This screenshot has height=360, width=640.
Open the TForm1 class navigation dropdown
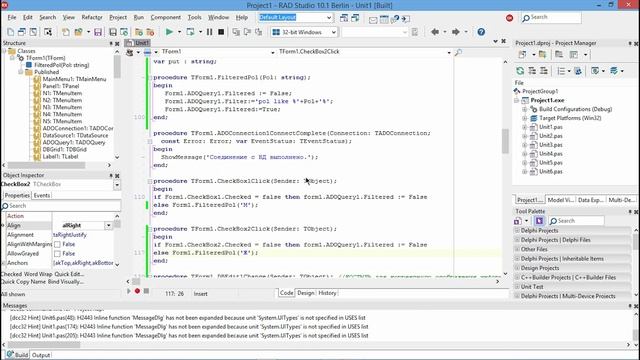pos(273,52)
